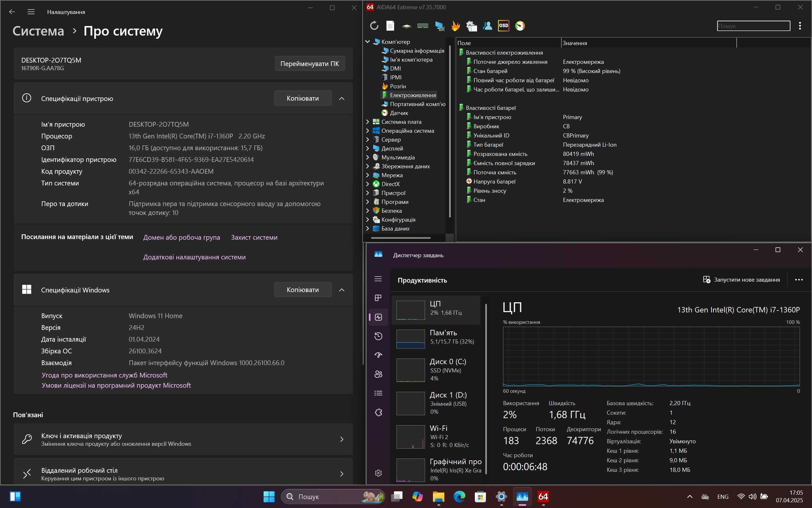
Task: Open AIDA64 preferences toolbar icon
Action: point(471,26)
